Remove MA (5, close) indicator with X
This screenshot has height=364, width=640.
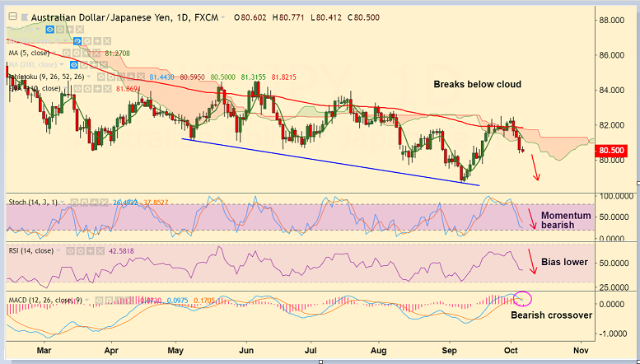coord(96,53)
